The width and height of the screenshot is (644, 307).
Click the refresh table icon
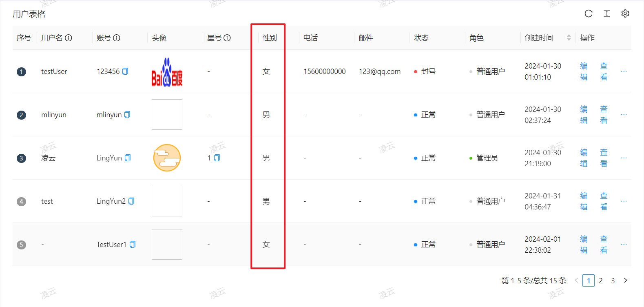(588, 14)
